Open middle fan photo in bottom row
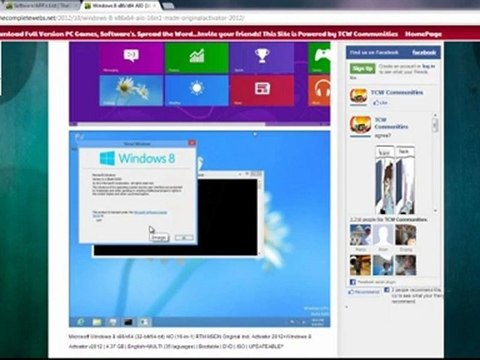480x360 pixels. point(383,265)
